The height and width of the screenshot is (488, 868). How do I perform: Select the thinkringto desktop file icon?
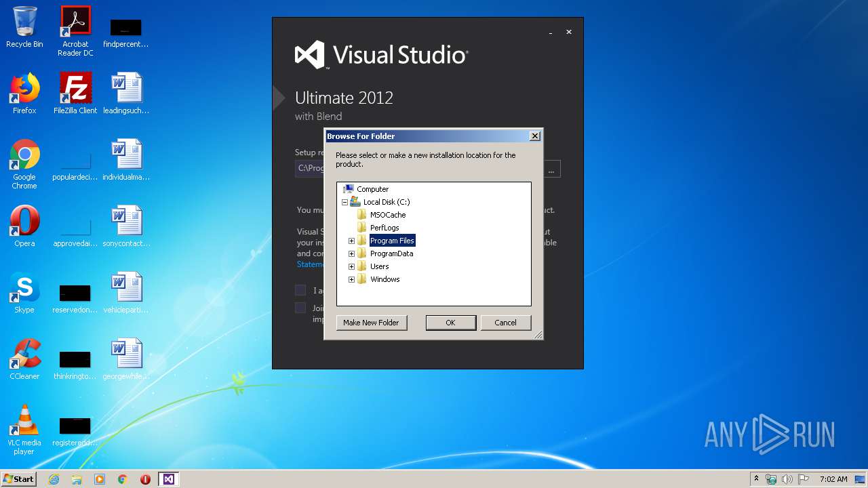(x=75, y=367)
